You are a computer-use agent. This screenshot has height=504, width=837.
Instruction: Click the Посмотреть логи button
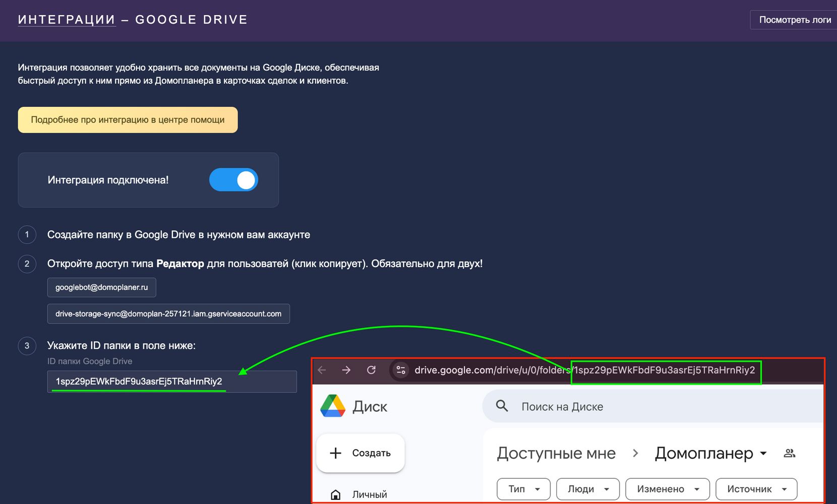point(795,20)
